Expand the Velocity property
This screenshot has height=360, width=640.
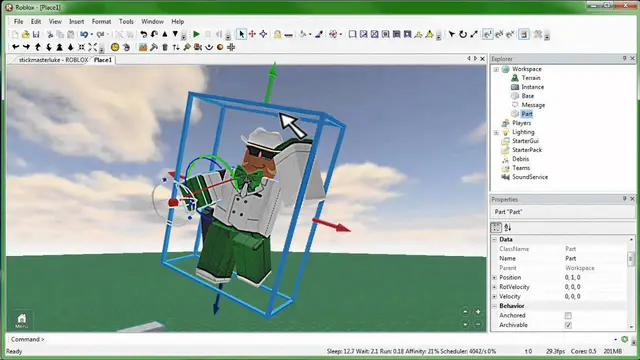(495, 297)
